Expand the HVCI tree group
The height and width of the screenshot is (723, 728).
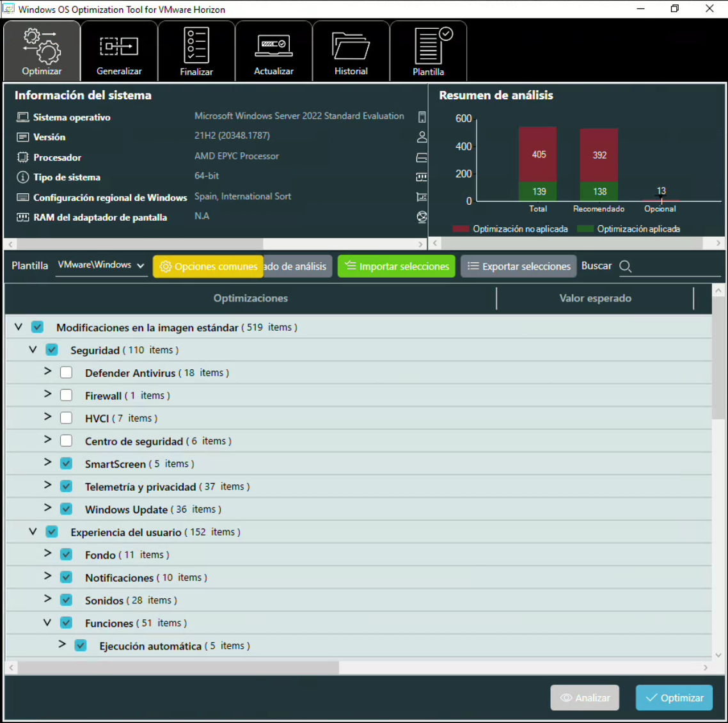pos(47,417)
